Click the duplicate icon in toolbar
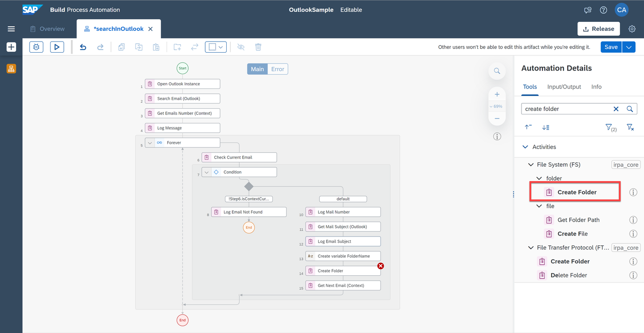The height and width of the screenshot is (333, 644). [139, 47]
